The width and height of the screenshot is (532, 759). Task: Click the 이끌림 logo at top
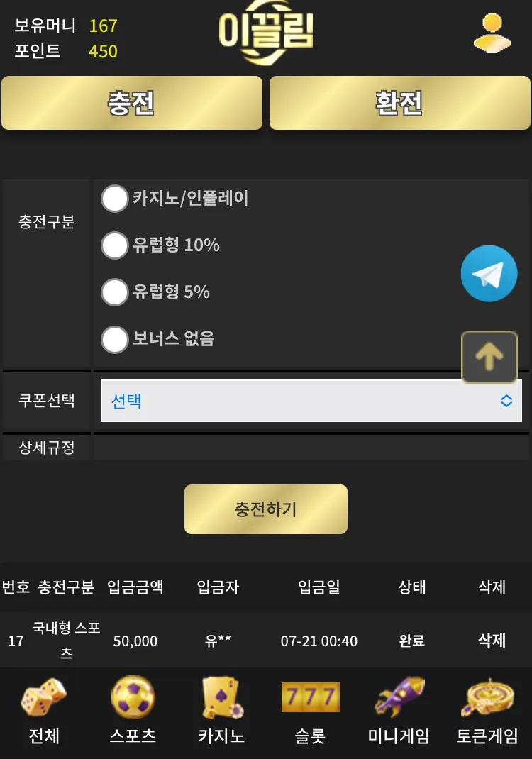tap(266, 32)
